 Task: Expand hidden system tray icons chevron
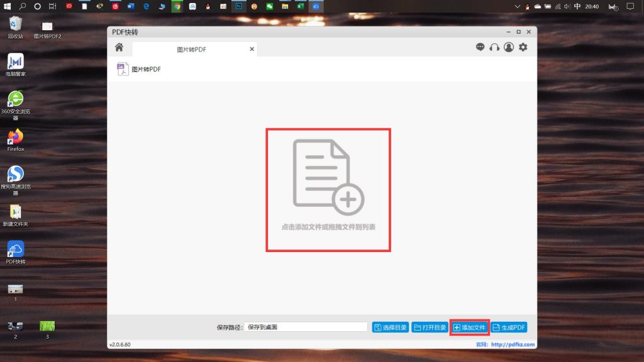click(x=518, y=6)
